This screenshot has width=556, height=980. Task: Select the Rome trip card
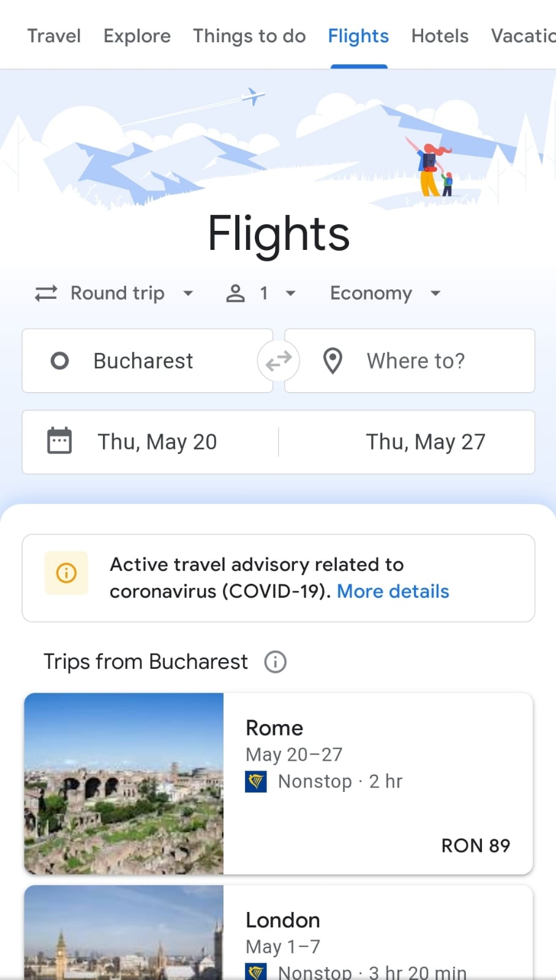377,783
